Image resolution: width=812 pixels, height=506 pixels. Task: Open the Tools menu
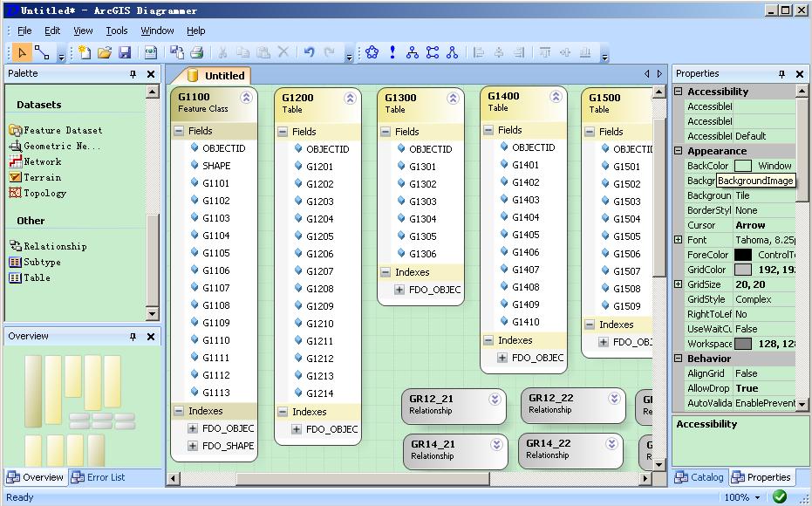click(x=117, y=31)
